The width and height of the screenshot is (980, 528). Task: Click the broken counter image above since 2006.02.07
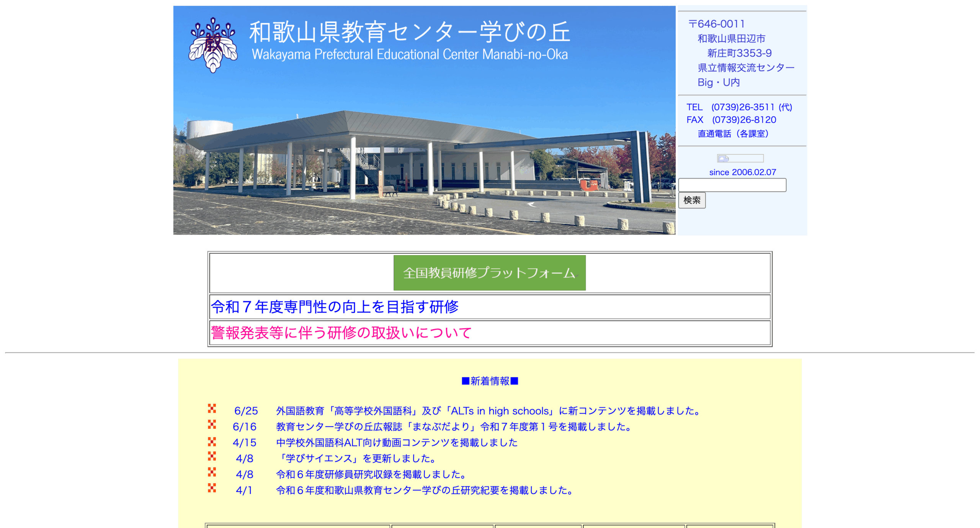point(740,158)
